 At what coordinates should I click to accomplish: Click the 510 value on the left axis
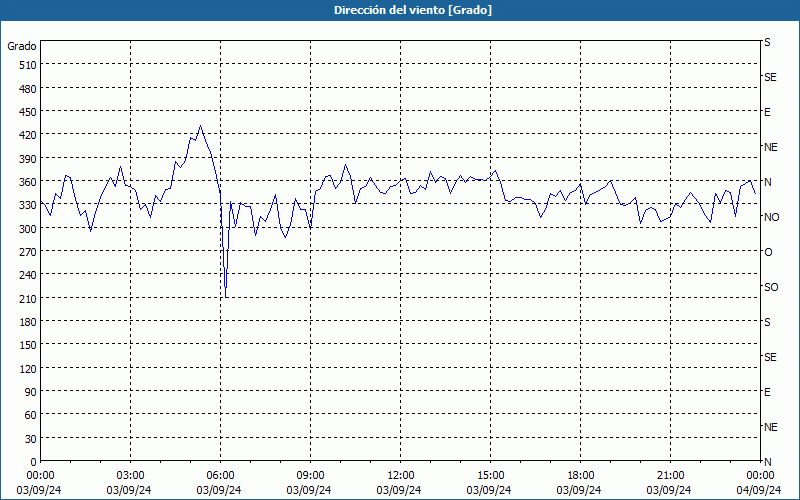[x=26, y=65]
